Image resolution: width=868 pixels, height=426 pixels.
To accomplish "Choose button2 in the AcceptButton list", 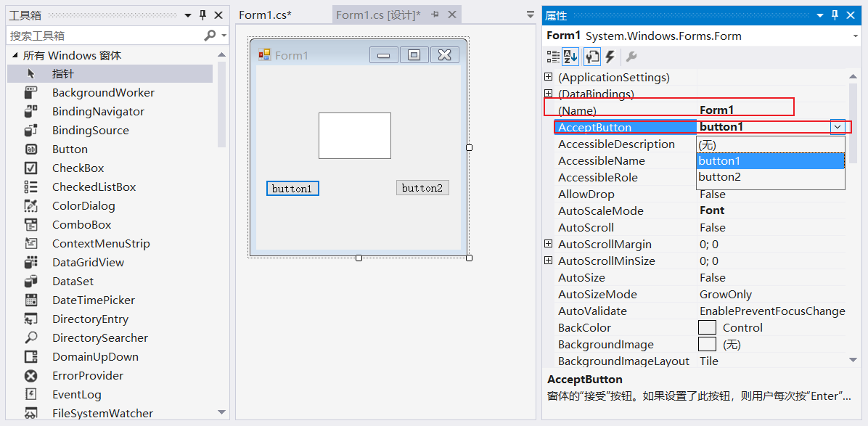I will click(x=771, y=178).
